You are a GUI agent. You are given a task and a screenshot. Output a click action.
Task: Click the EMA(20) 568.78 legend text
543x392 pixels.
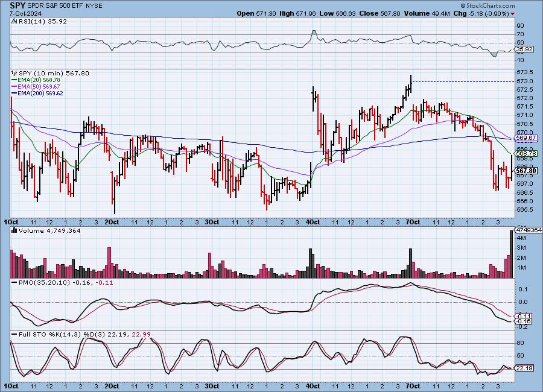[39, 80]
